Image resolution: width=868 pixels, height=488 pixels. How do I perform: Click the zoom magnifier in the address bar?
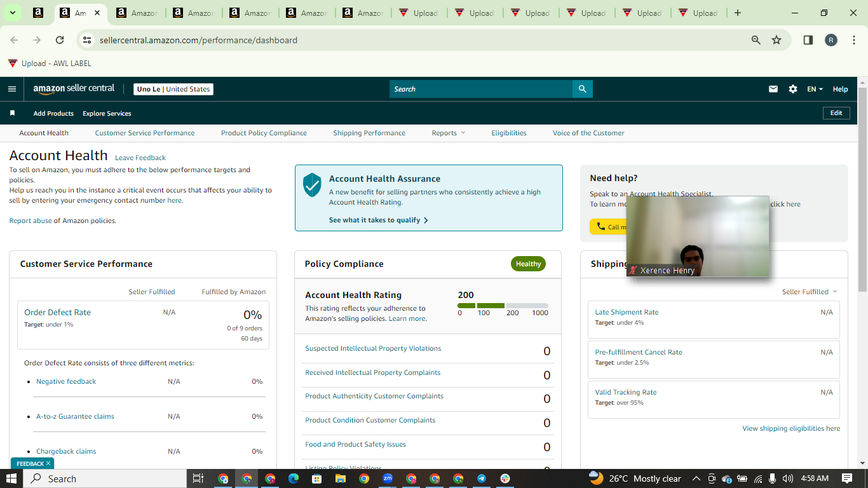[756, 40]
